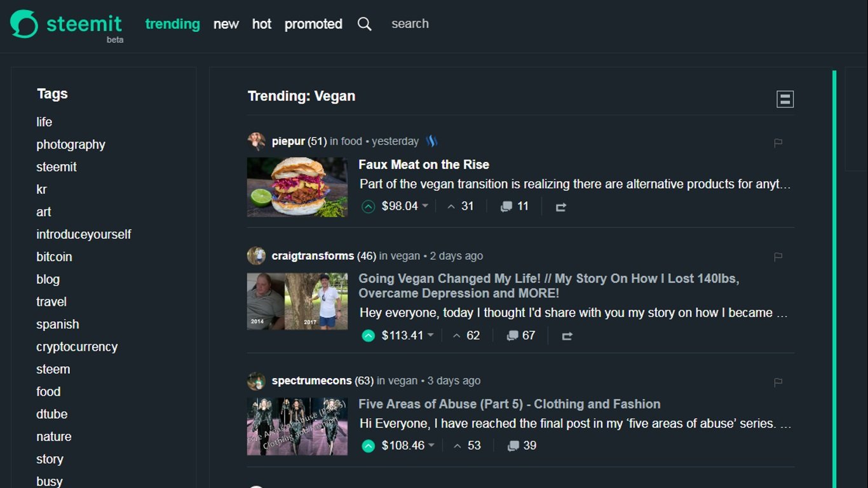This screenshot has width=868, height=488.
Task: Resteem the Five Areas of Abuse post
Action: [x=567, y=445]
